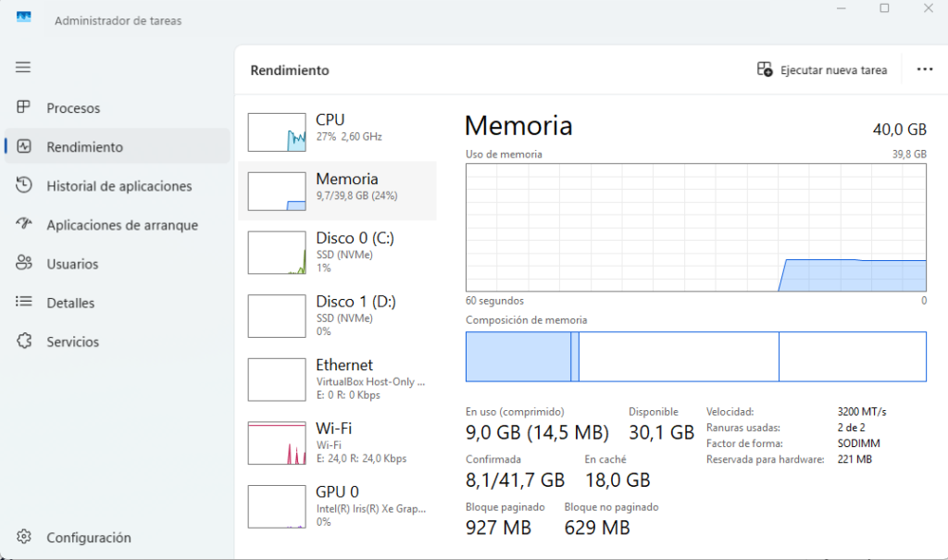Open Configuración at the bottom left
The width and height of the screenshot is (948, 560).
point(23,537)
